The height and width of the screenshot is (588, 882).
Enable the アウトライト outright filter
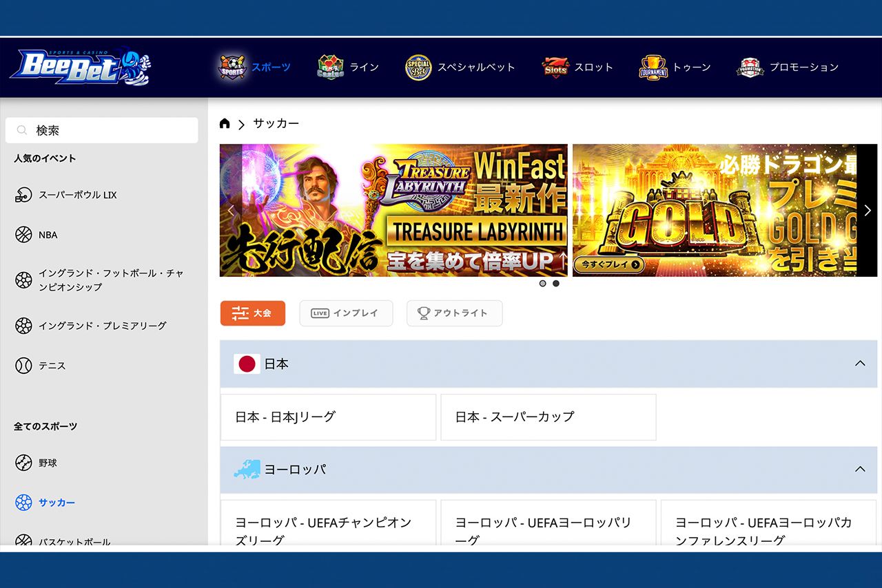coord(454,313)
